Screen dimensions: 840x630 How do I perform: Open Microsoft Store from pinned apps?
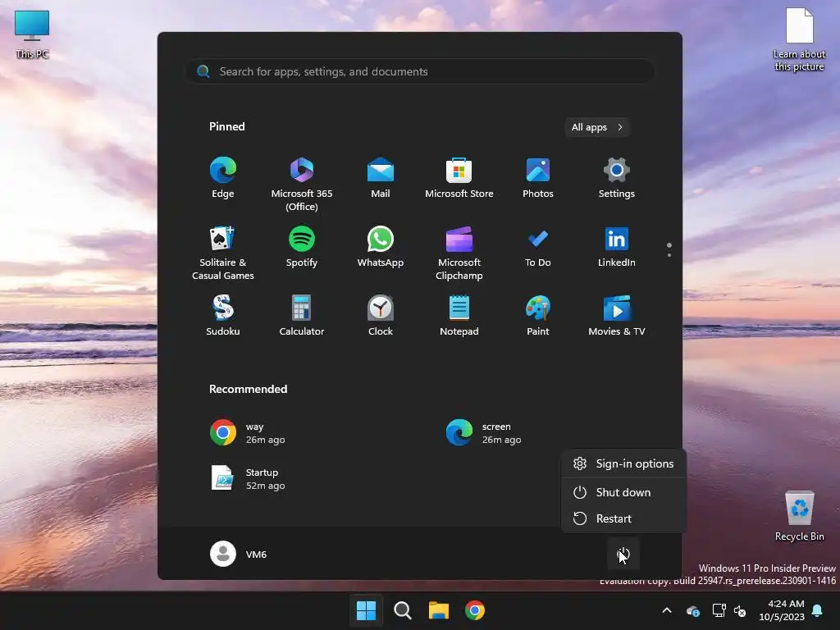click(x=459, y=178)
